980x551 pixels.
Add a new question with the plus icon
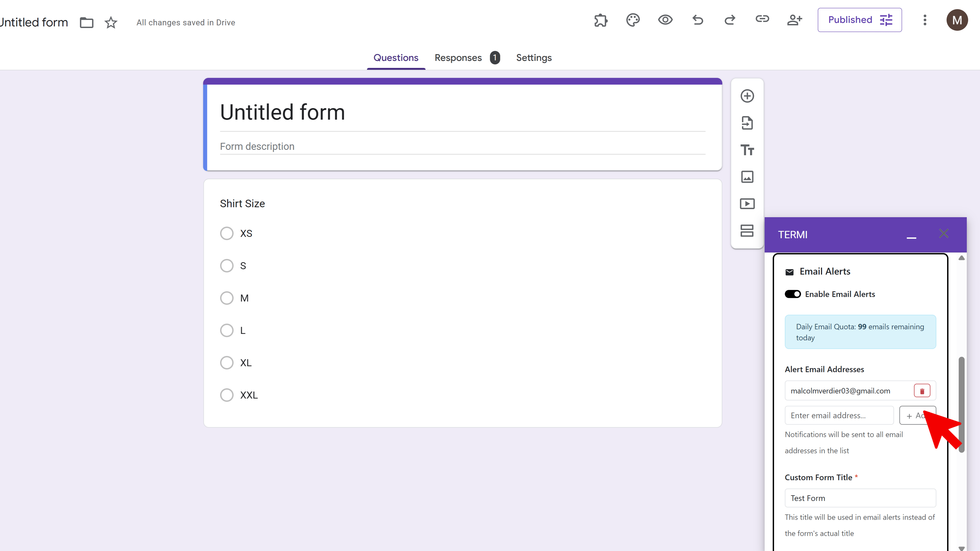pos(747,96)
